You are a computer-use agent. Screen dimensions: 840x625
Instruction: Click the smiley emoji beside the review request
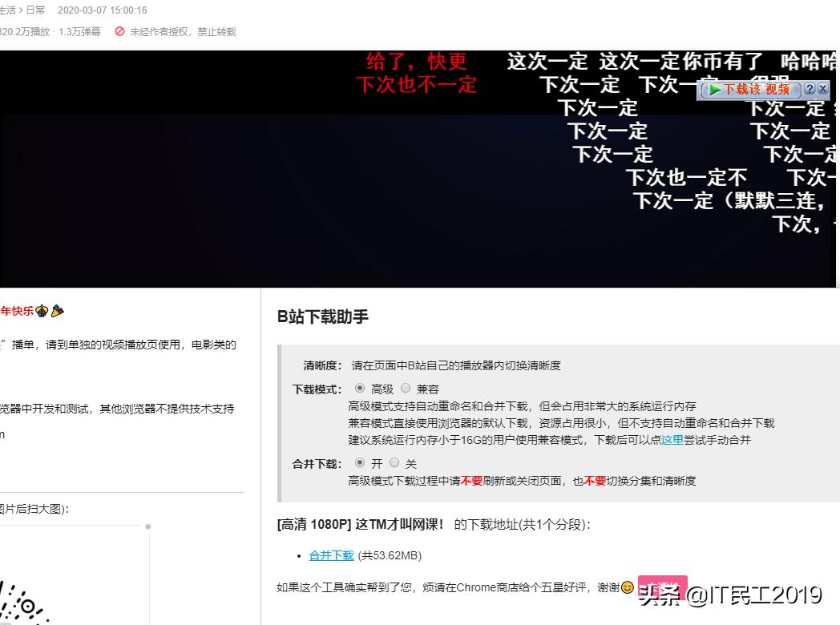click(628, 587)
